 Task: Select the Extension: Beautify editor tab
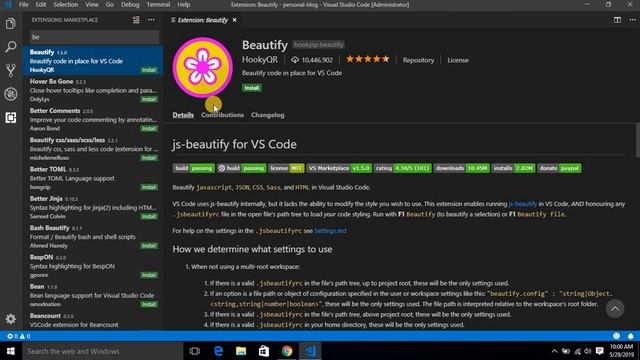point(203,20)
